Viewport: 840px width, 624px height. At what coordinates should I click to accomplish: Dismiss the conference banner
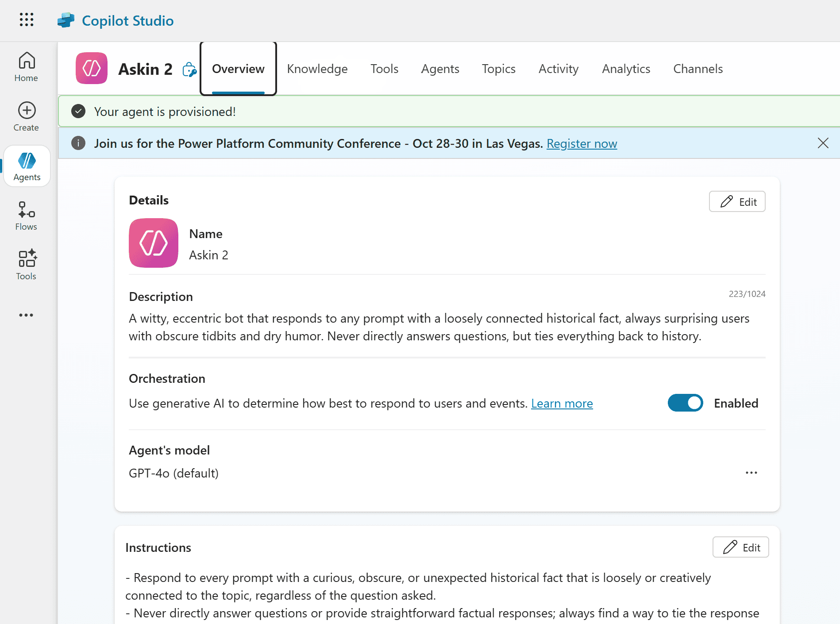tap(823, 143)
